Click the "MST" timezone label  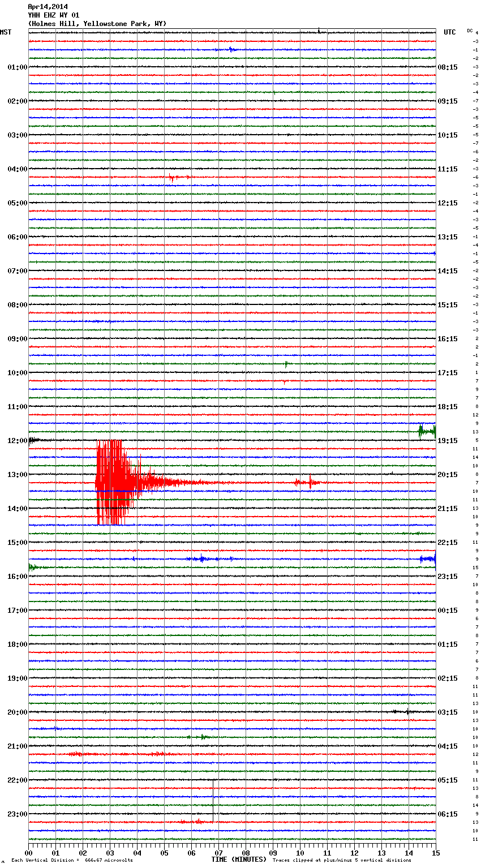pyautogui.click(x=6, y=32)
